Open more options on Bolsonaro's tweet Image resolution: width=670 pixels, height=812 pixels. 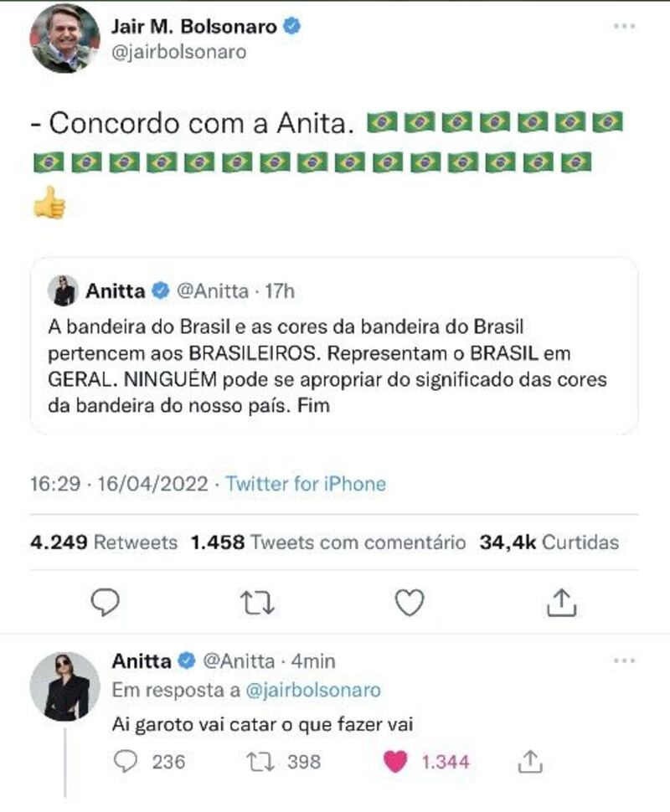[x=624, y=27]
